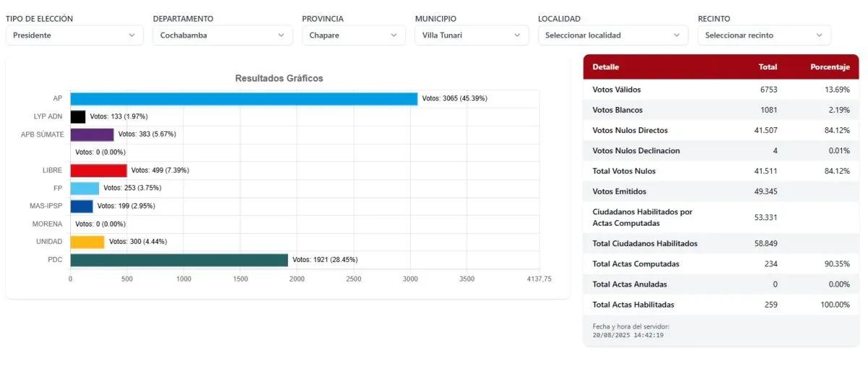Click the chevron arrow in the Municipio selector
Image resolution: width=868 pixels, height=369 pixels.
tap(517, 35)
